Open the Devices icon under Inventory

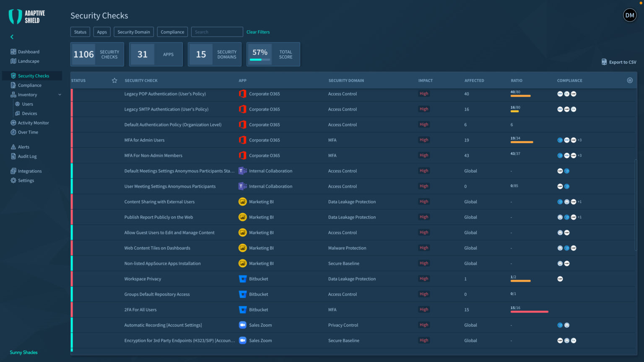pos(18,113)
